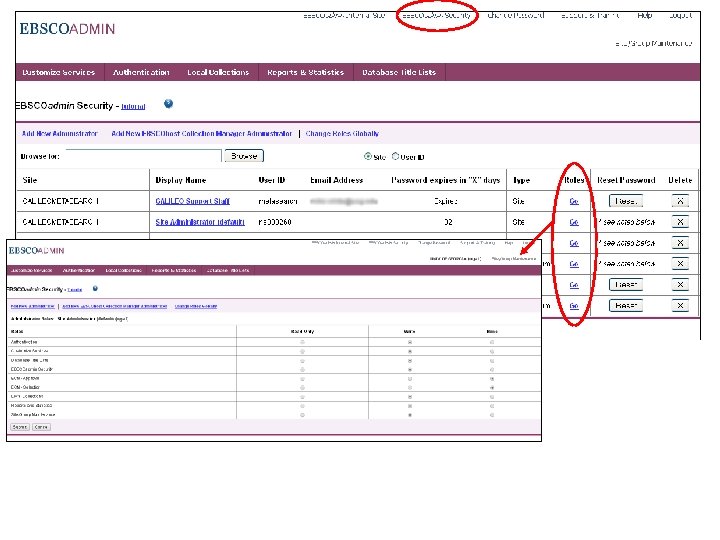
Task: Click Cancel in the inset roles window
Action: pos(41,427)
